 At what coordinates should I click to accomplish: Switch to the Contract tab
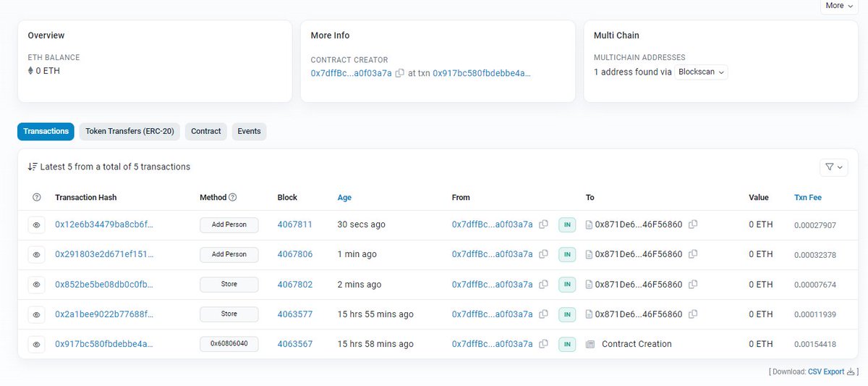click(x=206, y=131)
